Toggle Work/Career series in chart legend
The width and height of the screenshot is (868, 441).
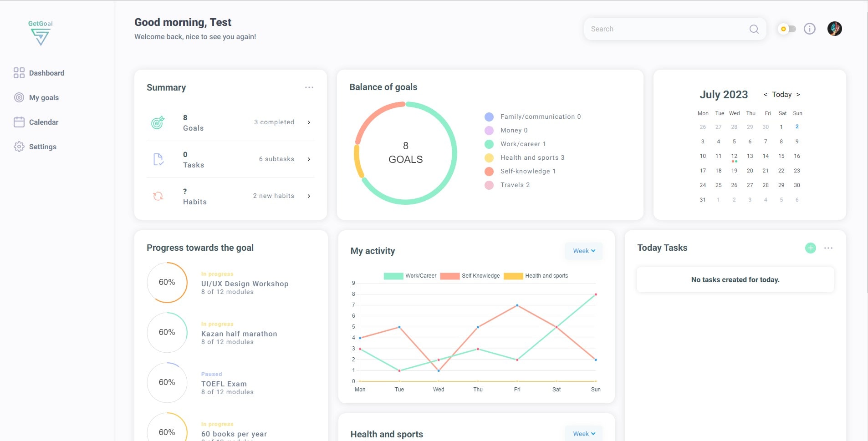click(x=410, y=276)
